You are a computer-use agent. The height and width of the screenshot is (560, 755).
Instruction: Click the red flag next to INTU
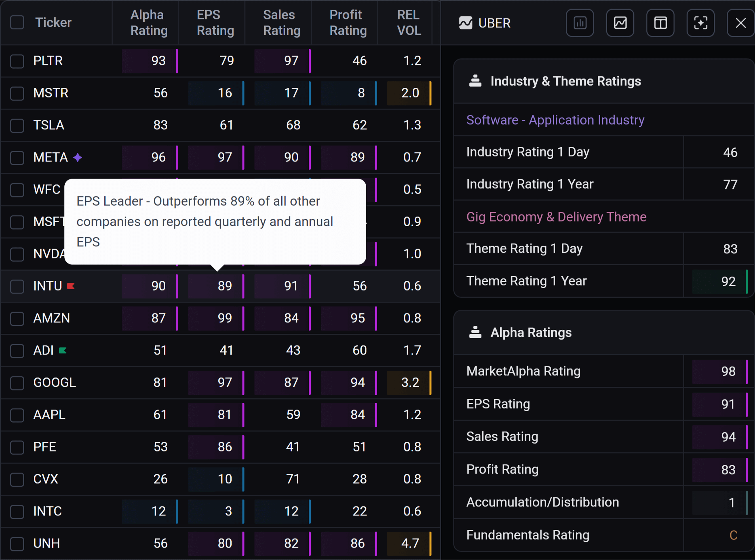click(71, 286)
